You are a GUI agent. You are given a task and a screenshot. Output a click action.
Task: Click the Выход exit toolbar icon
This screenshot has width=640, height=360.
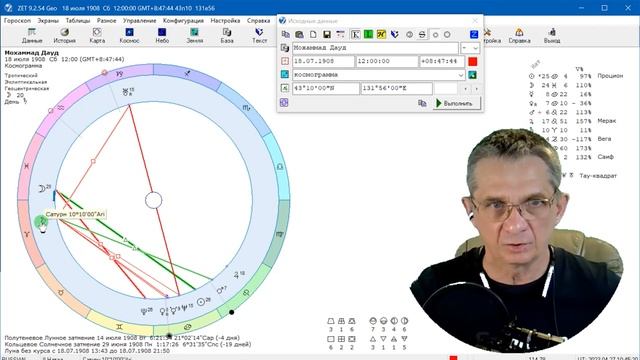point(552,35)
